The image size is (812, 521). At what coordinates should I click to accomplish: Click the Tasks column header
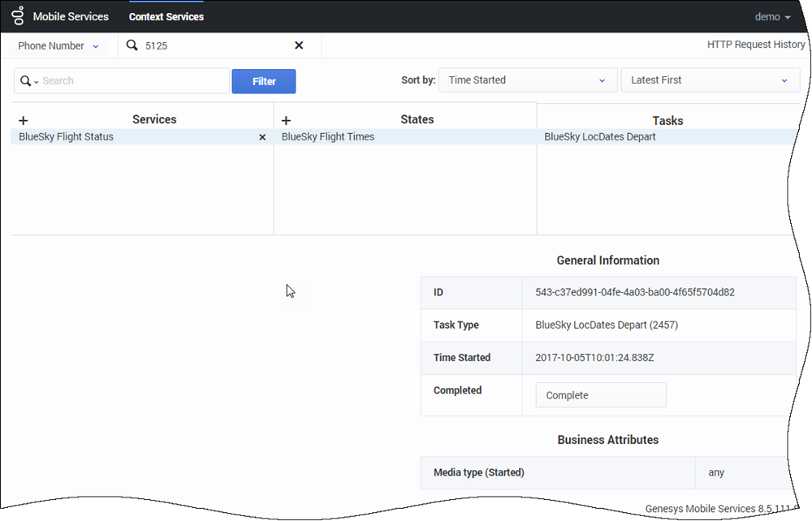[x=667, y=121]
